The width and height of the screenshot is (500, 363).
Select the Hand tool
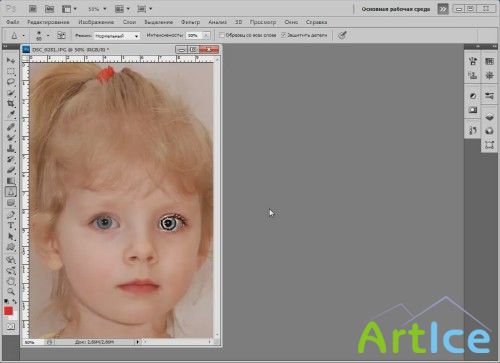[11, 282]
